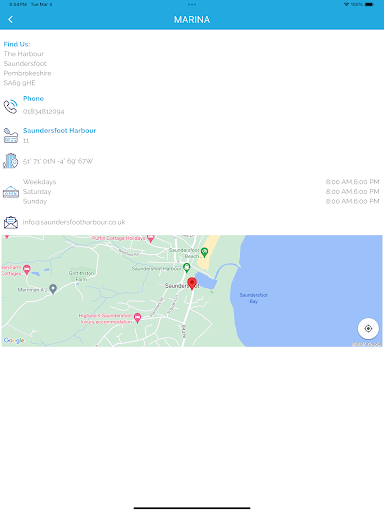
Task: Click the red map pin marker
Action: coord(192,283)
